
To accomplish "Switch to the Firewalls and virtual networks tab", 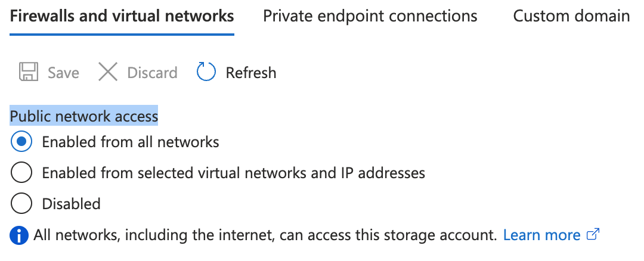I will 122,16.
